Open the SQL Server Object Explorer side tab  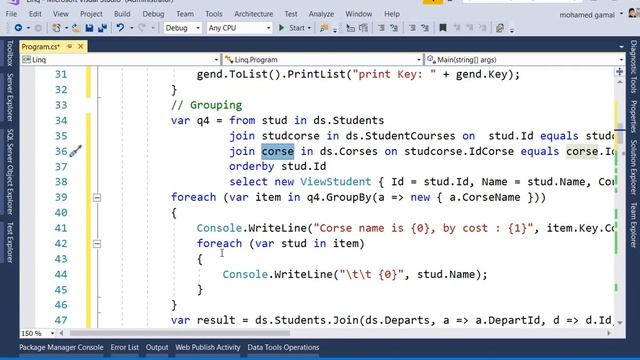click(x=9, y=171)
